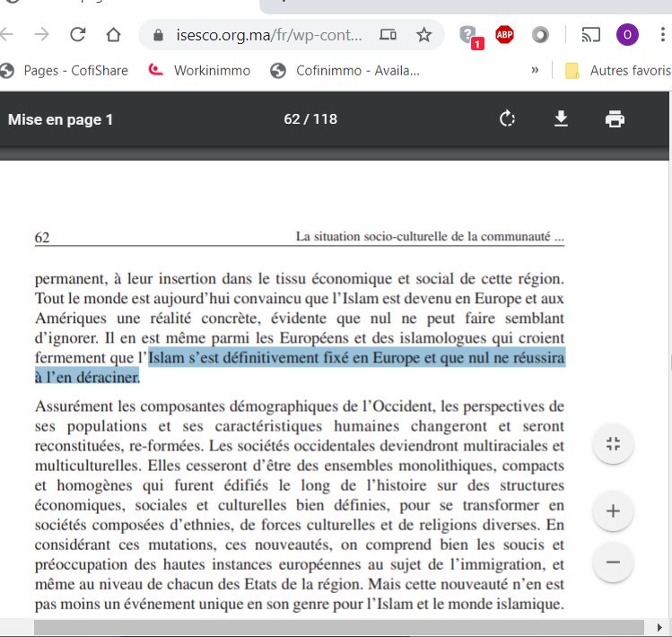Open the Workinimmo bookmark
This screenshot has width=672, height=637.
click(199, 70)
